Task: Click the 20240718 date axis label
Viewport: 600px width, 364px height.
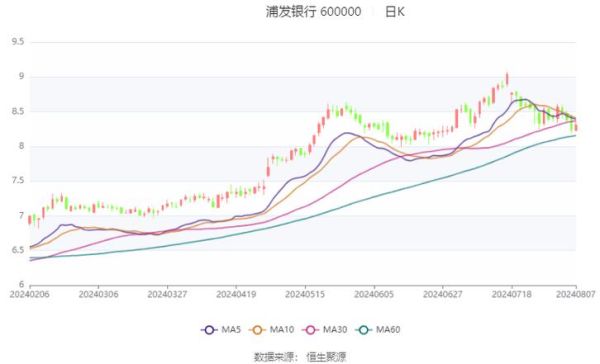Action: (512, 294)
